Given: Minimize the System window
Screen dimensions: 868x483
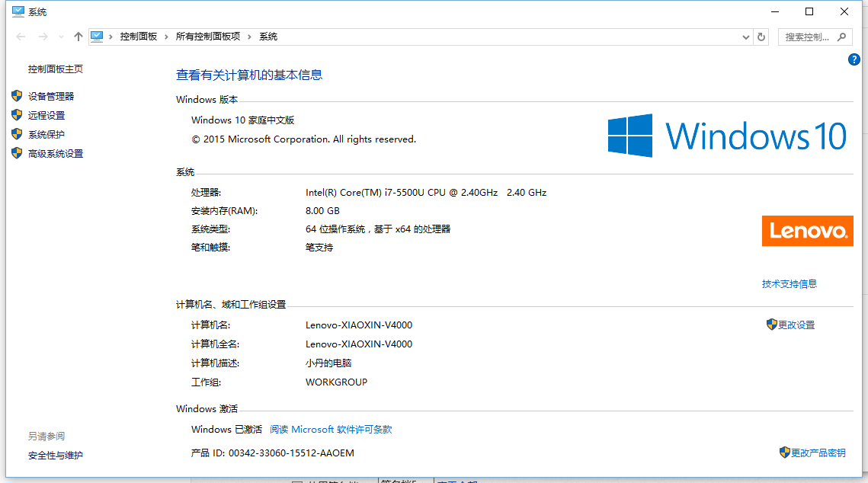Looking at the screenshot, I should click(775, 11).
